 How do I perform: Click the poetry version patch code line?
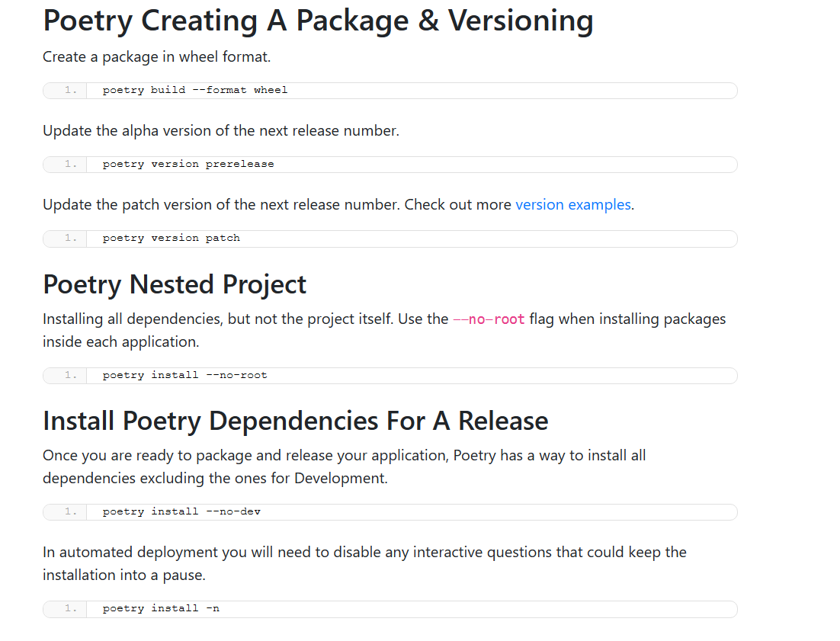pyautogui.click(x=171, y=238)
